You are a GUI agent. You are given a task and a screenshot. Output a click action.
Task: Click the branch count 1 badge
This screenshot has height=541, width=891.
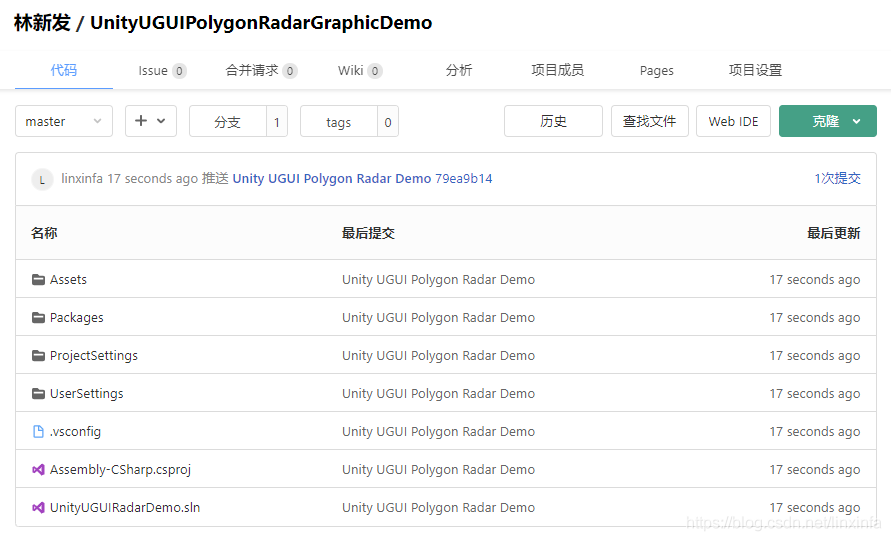coord(277,122)
